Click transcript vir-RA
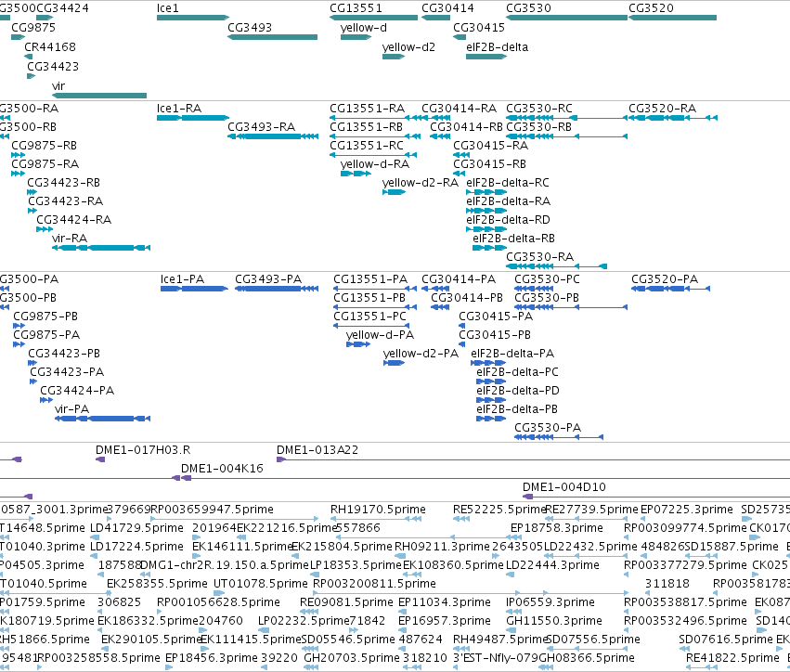790x672 pixels. (70, 239)
